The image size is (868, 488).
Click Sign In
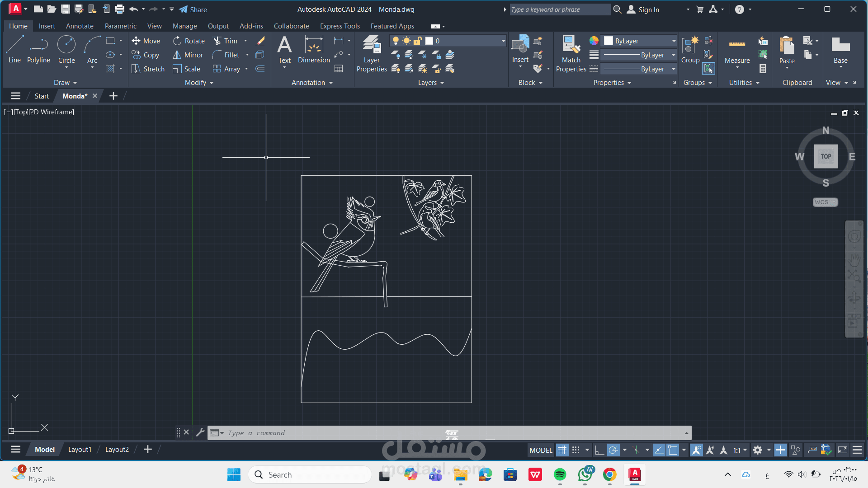click(648, 9)
